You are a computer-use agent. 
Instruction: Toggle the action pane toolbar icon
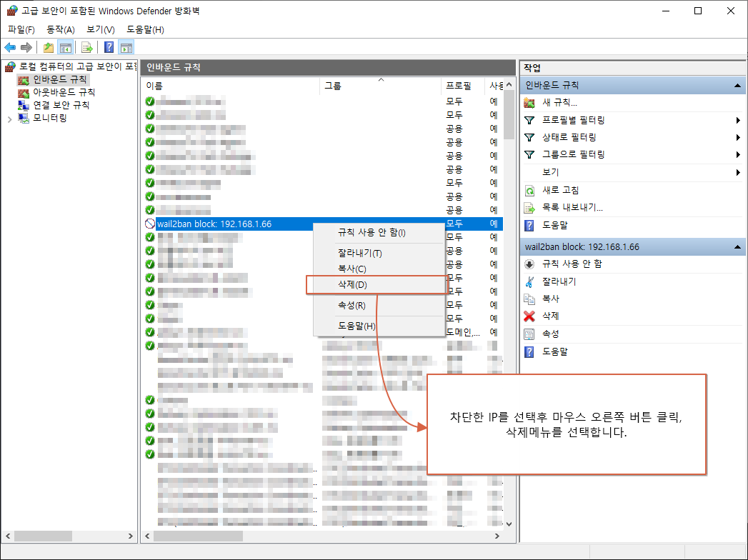tap(126, 48)
